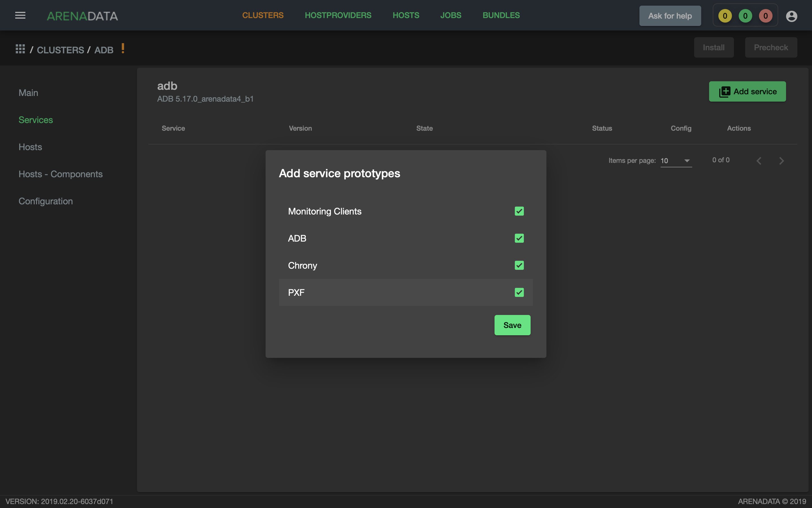Uncheck the PXF service checkbox
This screenshot has width=812, height=508.
519,292
